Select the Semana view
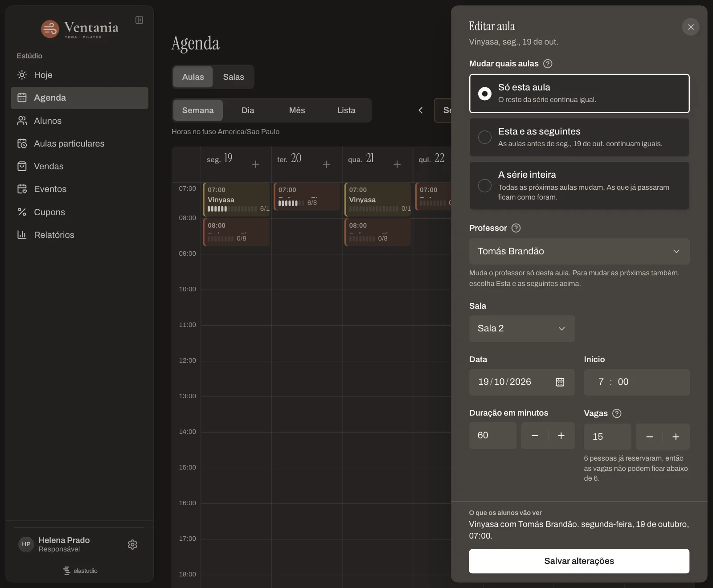 click(x=198, y=110)
